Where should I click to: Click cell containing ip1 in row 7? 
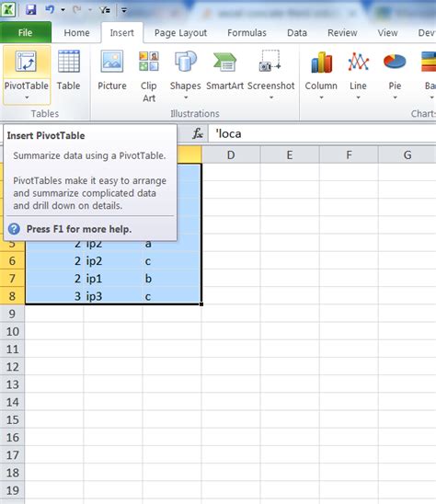(113, 279)
